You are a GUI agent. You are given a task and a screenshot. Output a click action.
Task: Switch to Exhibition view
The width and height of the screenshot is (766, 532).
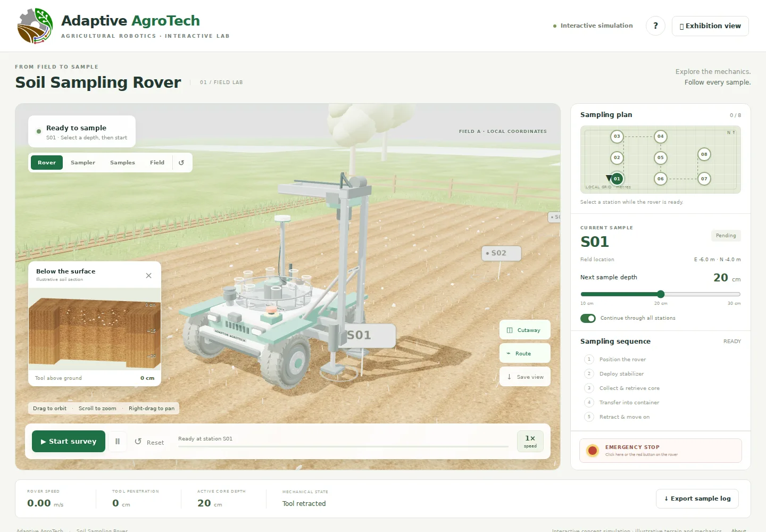pyautogui.click(x=710, y=26)
